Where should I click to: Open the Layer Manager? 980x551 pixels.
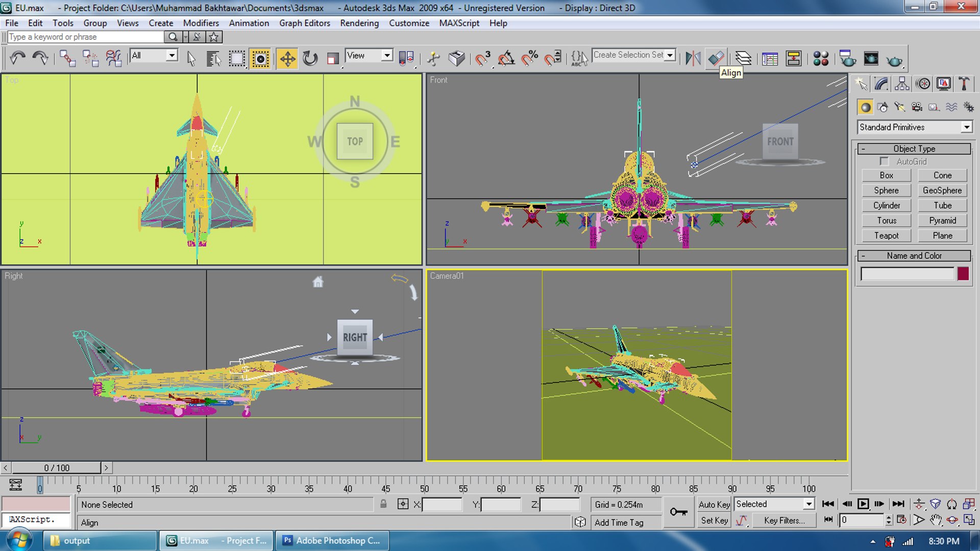point(743,59)
